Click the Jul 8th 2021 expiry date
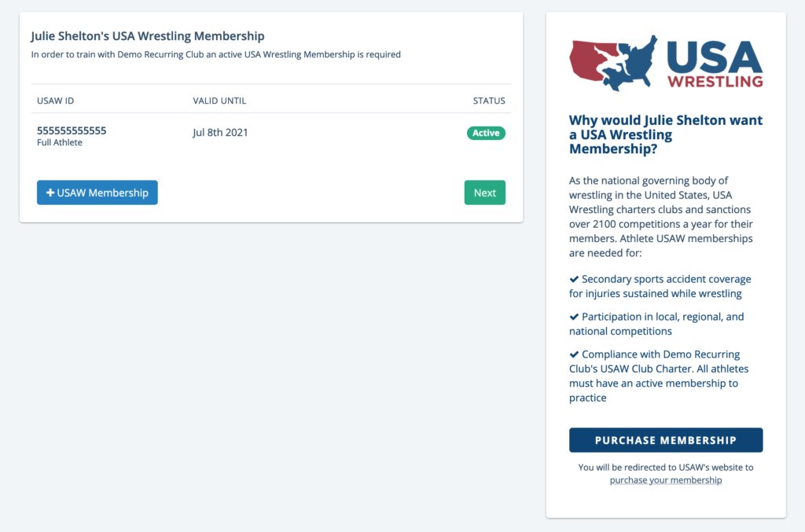The height and width of the screenshot is (532, 805). tap(220, 132)
